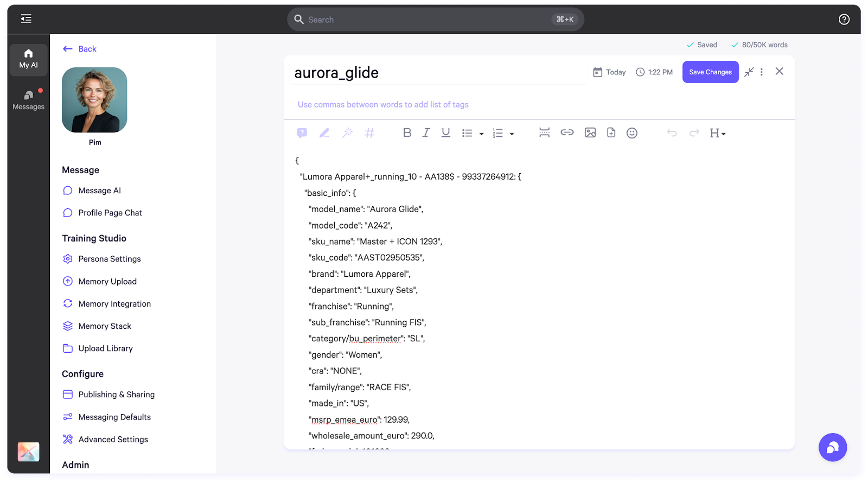Toggle italic formatting
Image resolution: width=868 pixels, height=483 pixels.
[426, 133]
